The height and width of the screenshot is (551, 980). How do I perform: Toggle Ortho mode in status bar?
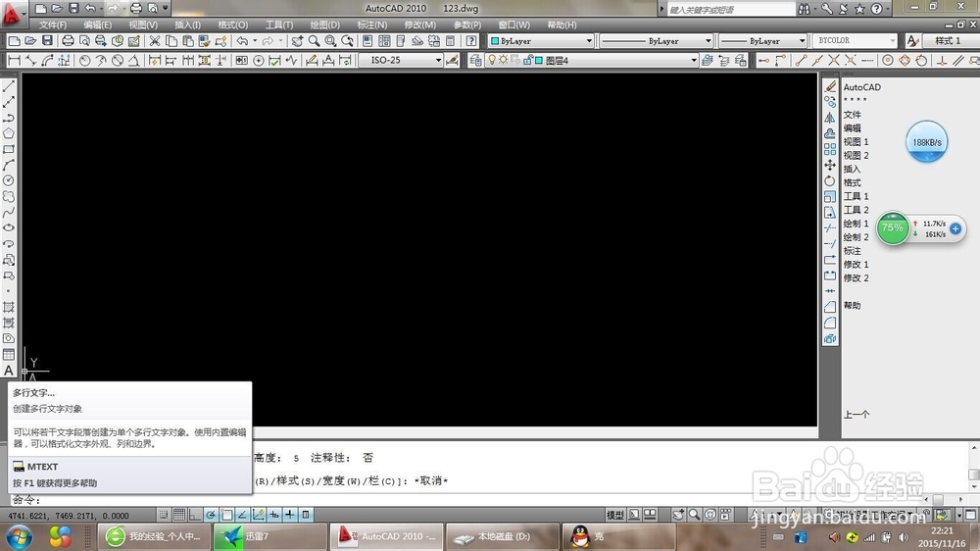tap(195, 515)
